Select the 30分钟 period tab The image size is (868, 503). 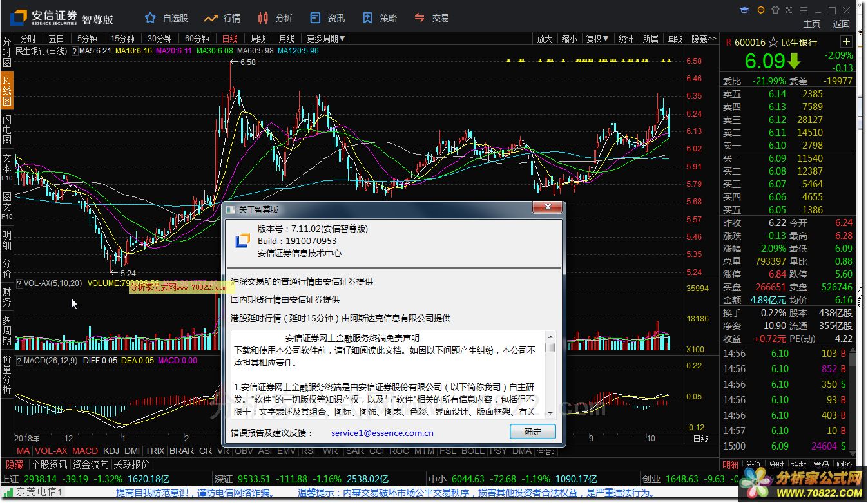160,39
